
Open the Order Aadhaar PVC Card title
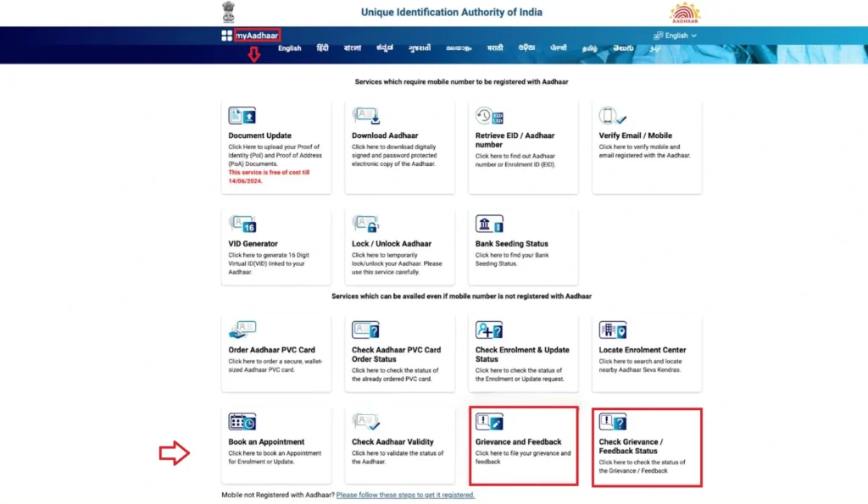click(271, 350)
